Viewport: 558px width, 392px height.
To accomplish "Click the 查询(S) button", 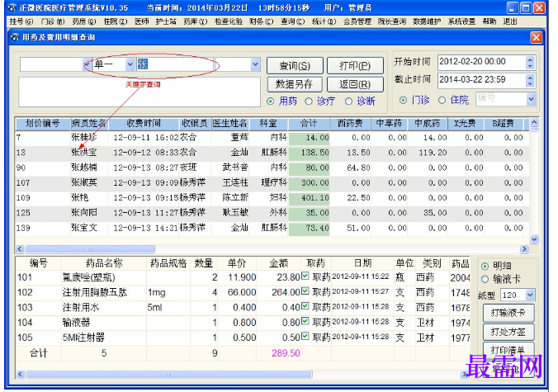I will click(295, 66).
